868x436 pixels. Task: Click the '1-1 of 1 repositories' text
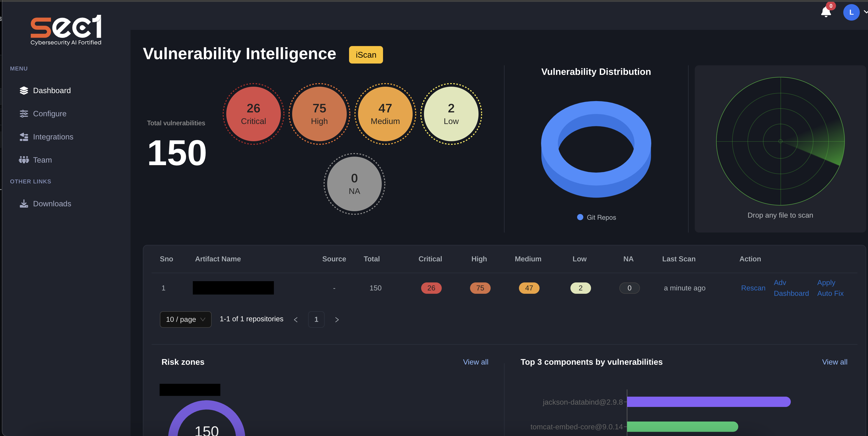point(251,319)
